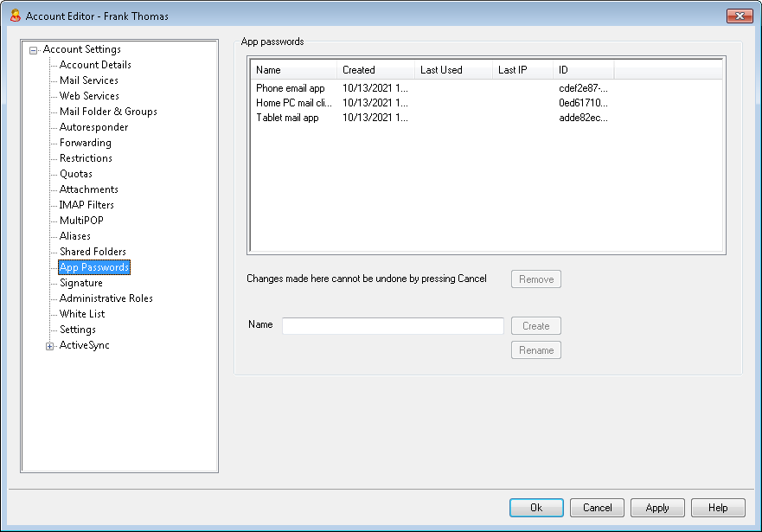Viewport: 762px width, 532px height.
Task: Select the Phone email app entry
Action: coord(290,87)
